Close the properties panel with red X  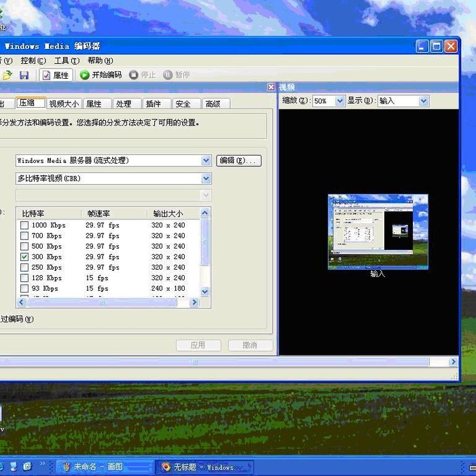pyautogui.click(x=271, y=88)
